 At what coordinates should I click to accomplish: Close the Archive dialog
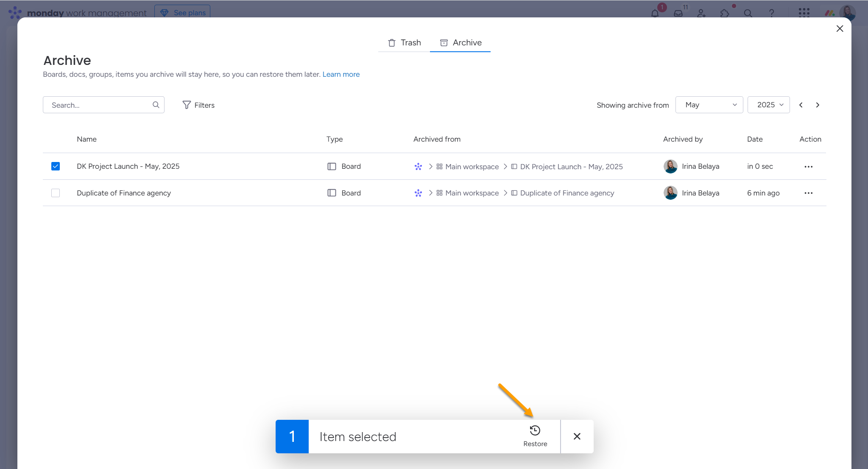[840, 28]
